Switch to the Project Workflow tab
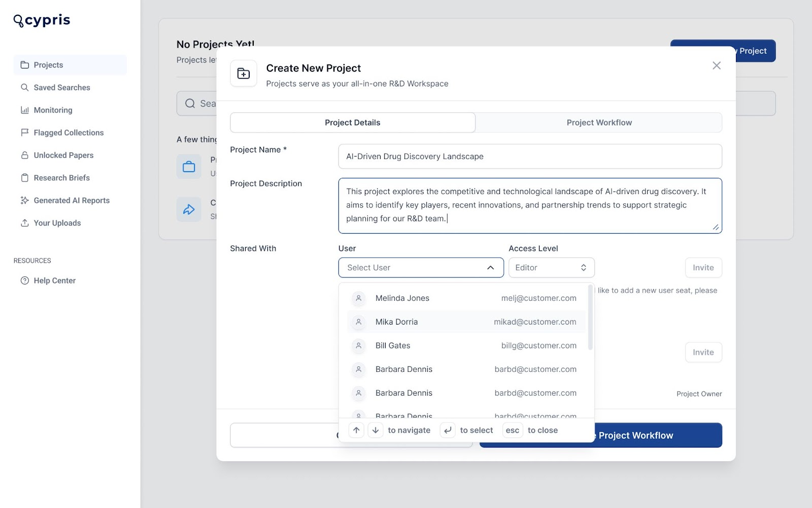This screenshot has width=812, height=508. point(599,122)
